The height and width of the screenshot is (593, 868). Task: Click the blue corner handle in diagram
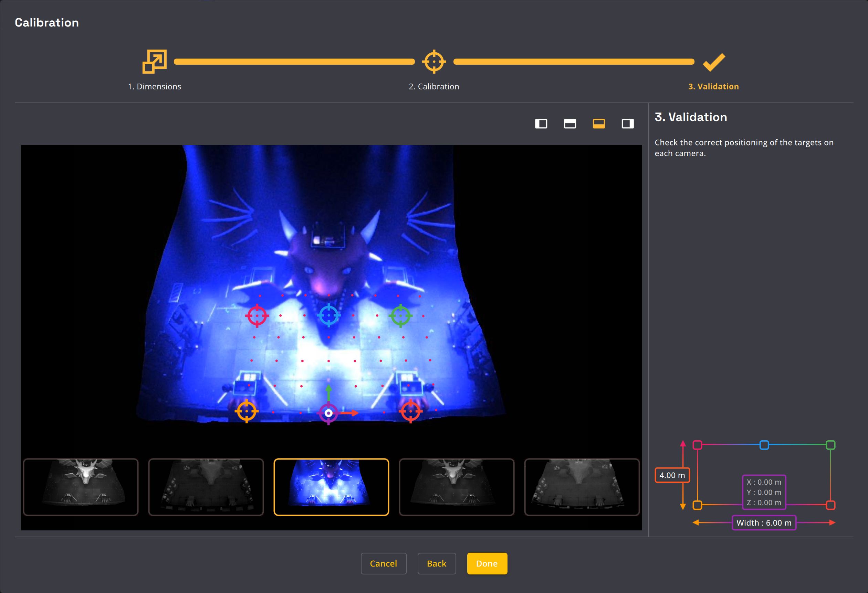point(764,445)
